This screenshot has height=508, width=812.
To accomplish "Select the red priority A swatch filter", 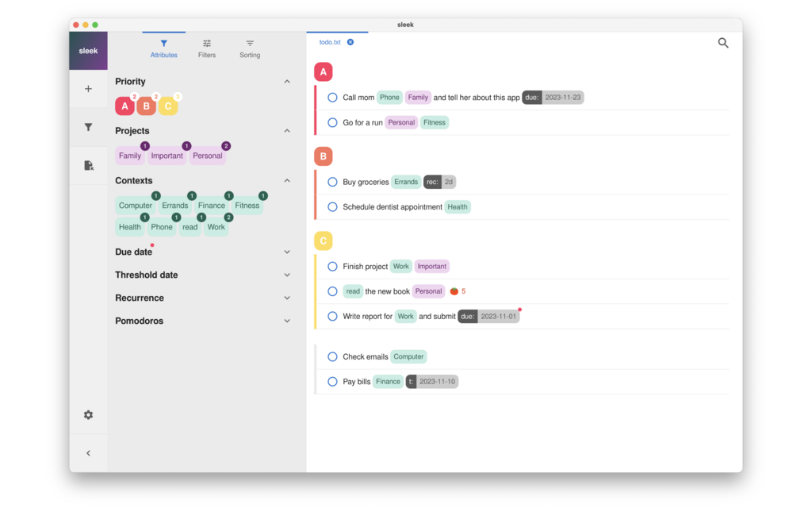I will 124,106.
